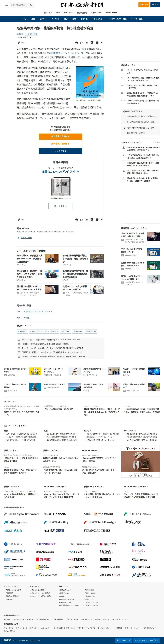
Task: Click the 無料会員に登録する button
Action: [x=61, y=144]
